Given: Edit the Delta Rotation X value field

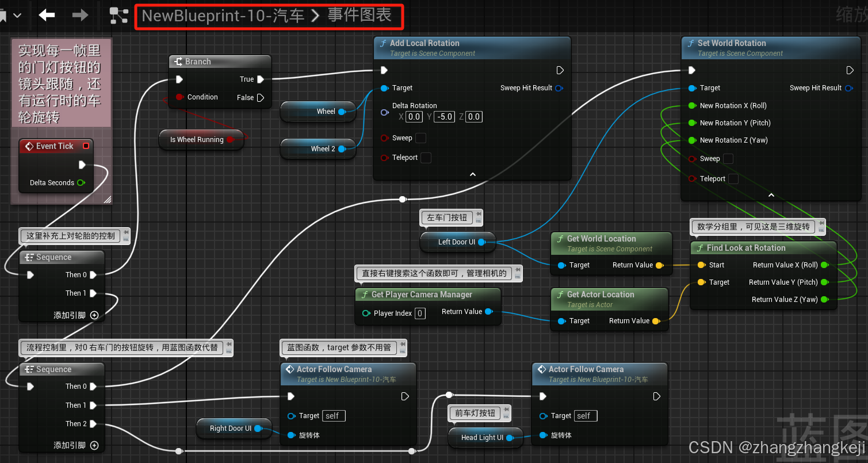Looking at the screenshot, I should coord(414,117).
